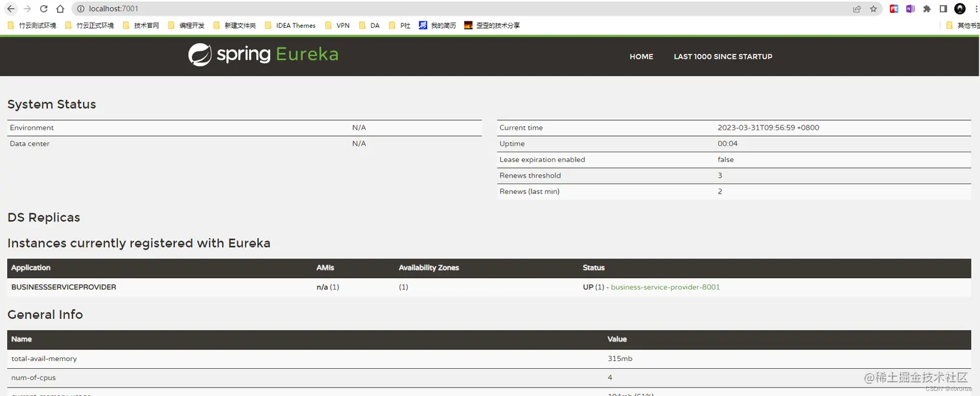Open the 新建文件夹 bookmark folder
Screen dimensions: 980x396
235,25
